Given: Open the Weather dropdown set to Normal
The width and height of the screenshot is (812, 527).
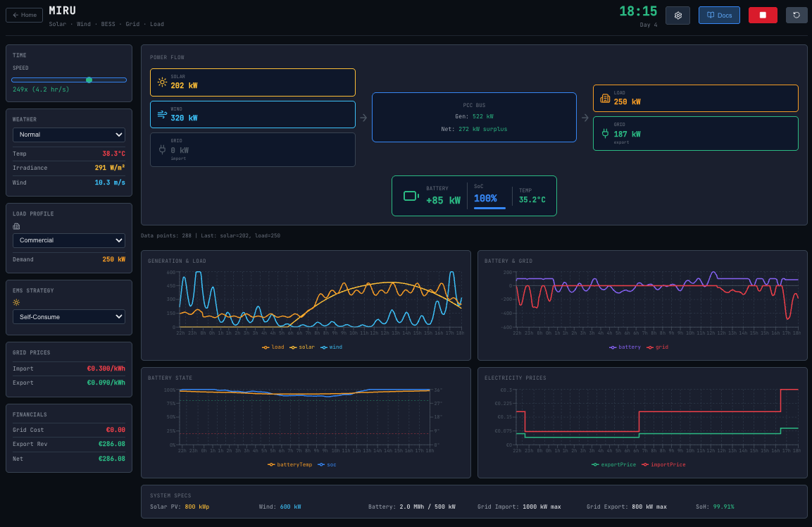Looking at the screenshot, I should click(x=69, y=135).
